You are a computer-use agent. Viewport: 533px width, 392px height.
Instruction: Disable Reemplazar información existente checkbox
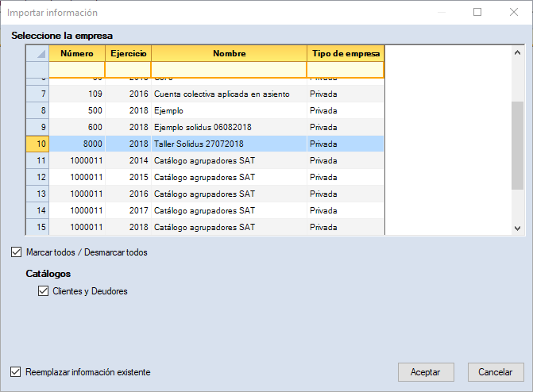tap(17, 371)
